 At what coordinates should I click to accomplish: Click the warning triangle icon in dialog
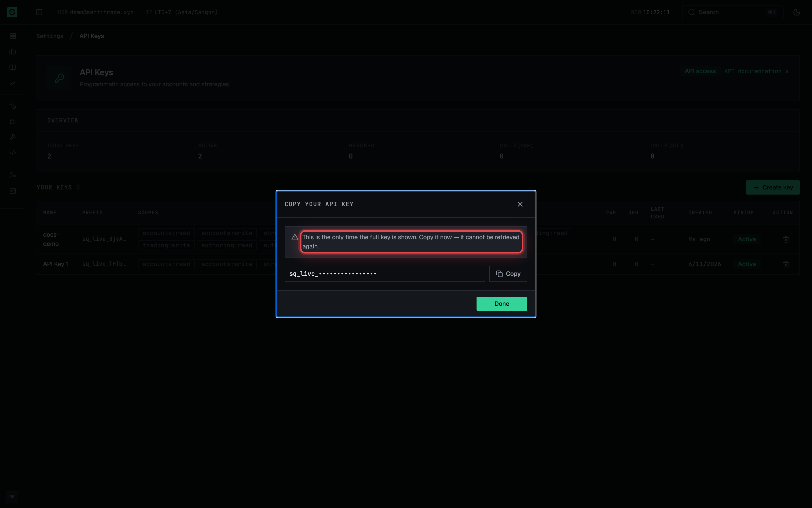295,237
